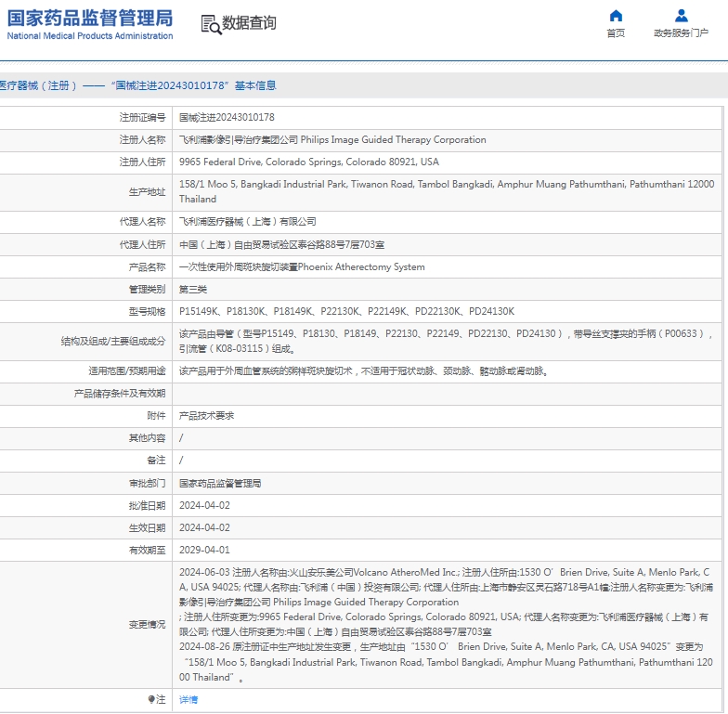Click the 注册人住所 row label
The height and width of the screenshot is (714, 728).
[143, 162]
